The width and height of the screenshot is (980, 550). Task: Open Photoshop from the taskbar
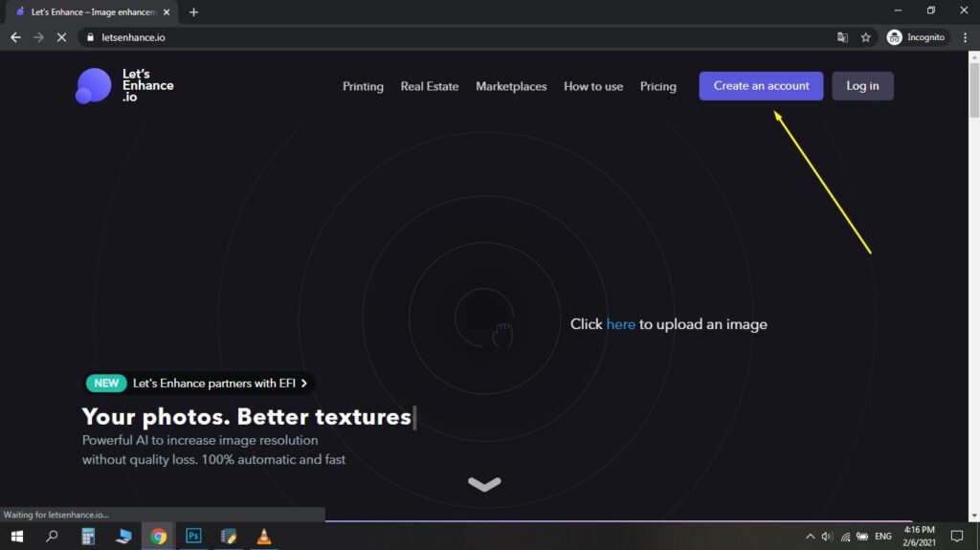coord(193,537)
